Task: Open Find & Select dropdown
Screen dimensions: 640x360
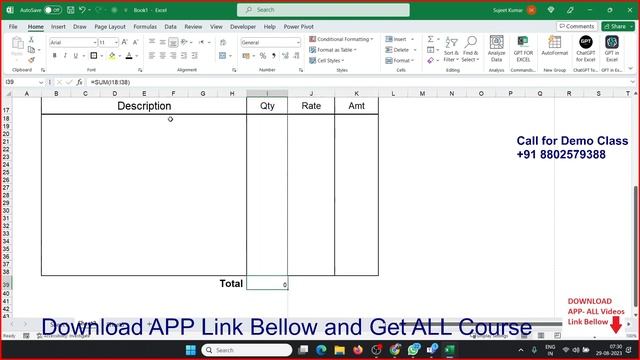Action: [x=470, y=49]
